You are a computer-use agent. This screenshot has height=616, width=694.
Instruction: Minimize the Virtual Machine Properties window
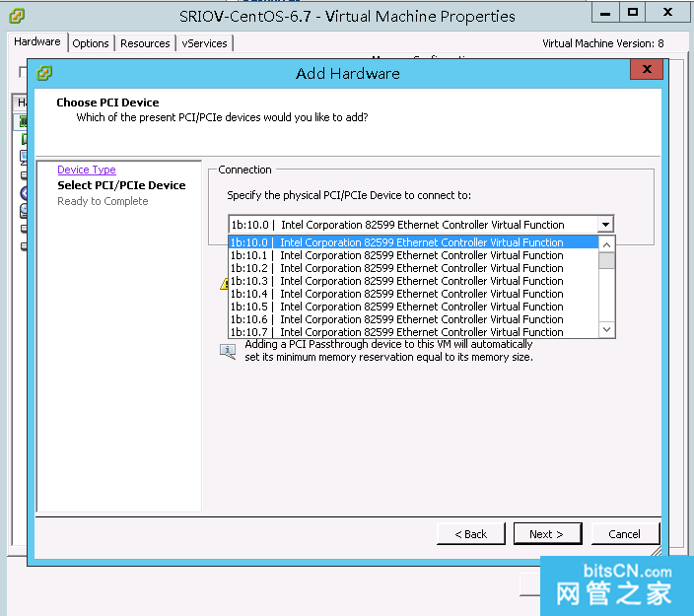[605, 13]
